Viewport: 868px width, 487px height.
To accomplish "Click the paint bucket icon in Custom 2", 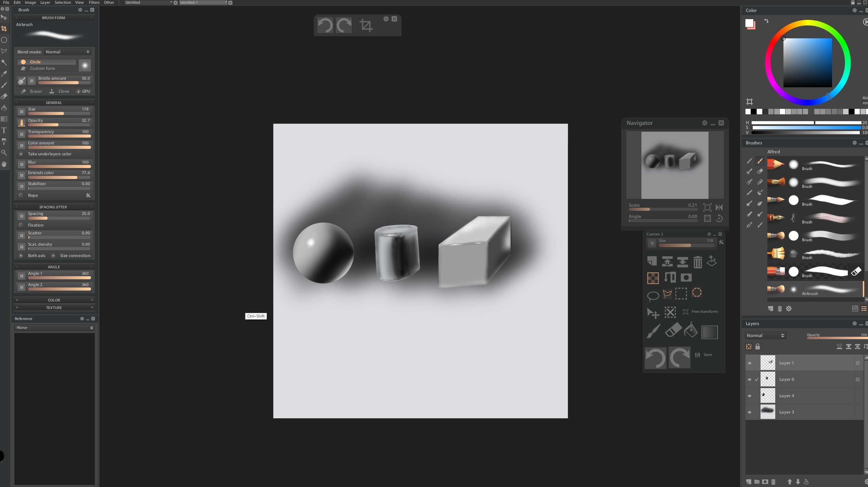I will (690, 331).
